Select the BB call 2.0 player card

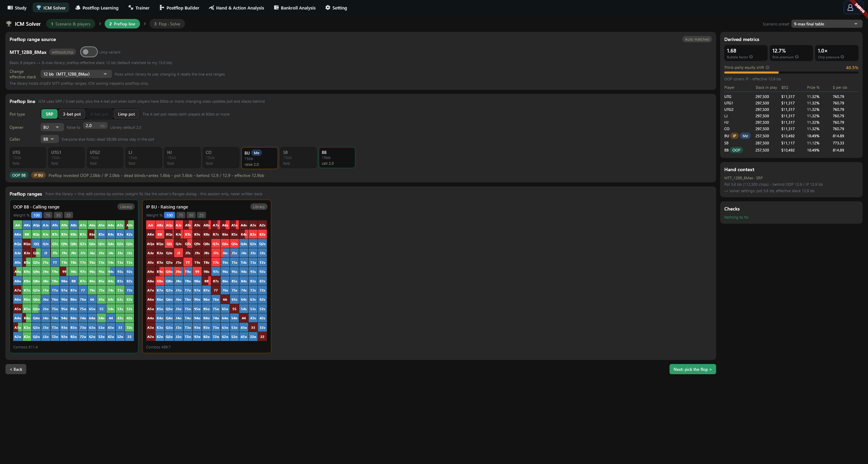tap(337, 158)
